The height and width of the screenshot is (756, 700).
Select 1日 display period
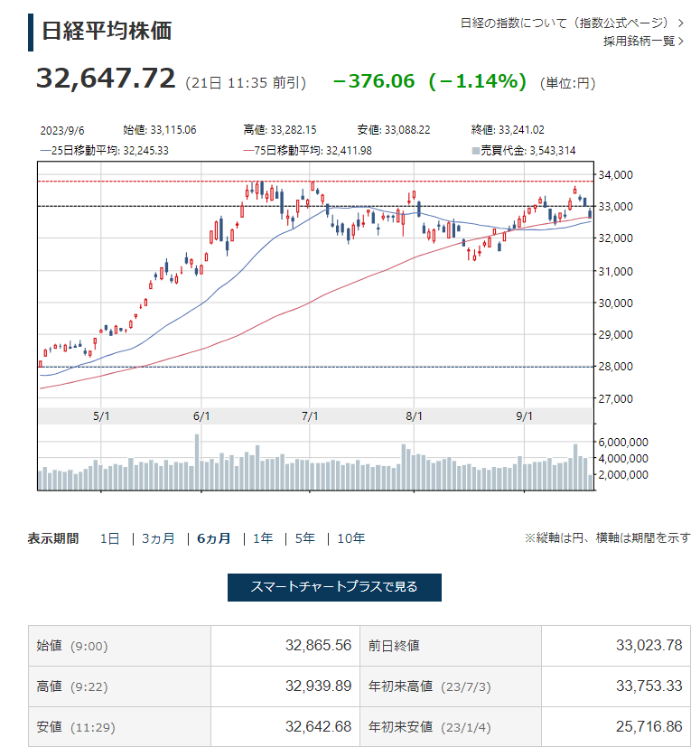(109, 538)
